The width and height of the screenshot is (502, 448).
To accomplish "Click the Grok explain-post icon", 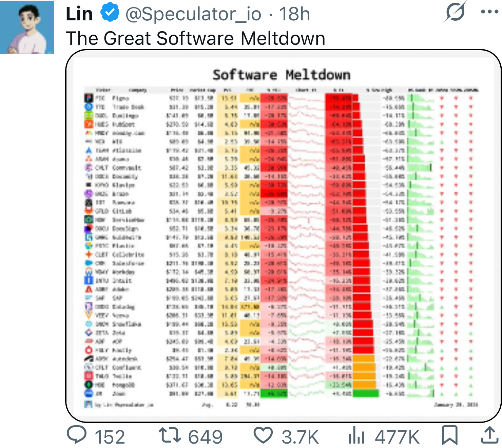I will [x=455, y=12].
